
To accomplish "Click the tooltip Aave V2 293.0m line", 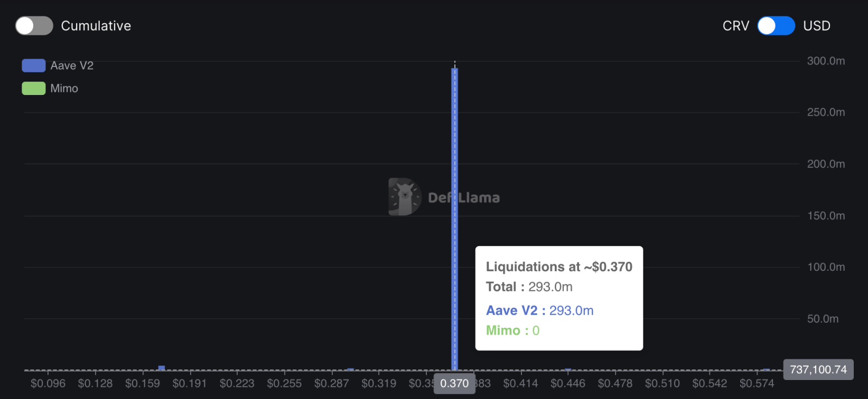I will coord(540,310).
